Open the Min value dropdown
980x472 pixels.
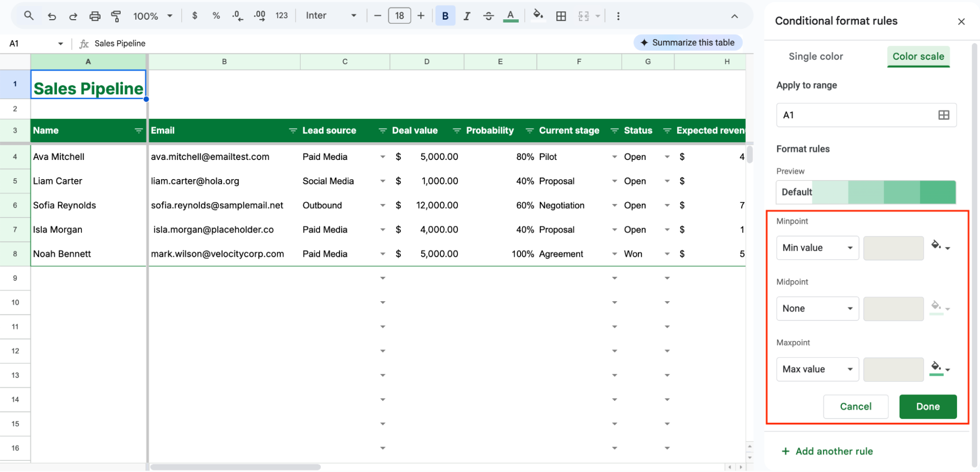coord(817,248)
